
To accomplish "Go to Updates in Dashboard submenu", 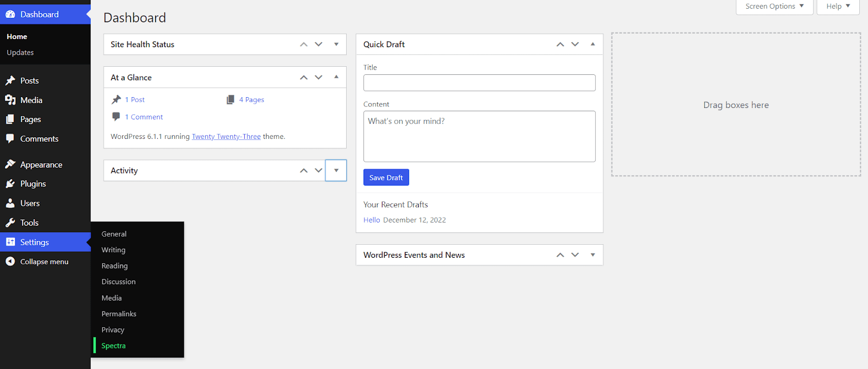I will point(20,53).
